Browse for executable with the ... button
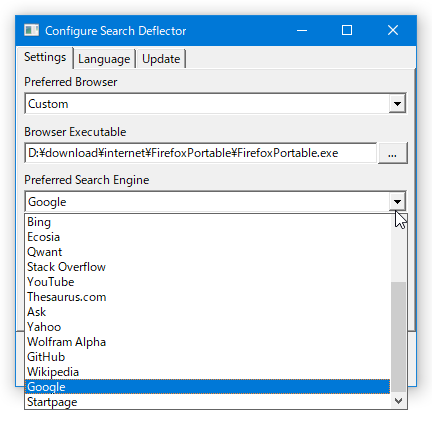This screenshot has height=424, width=432. (392, 153)
